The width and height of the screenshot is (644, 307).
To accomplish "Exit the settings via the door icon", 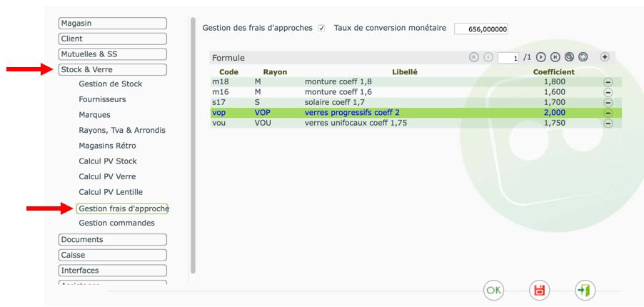I will coord(585,290).
